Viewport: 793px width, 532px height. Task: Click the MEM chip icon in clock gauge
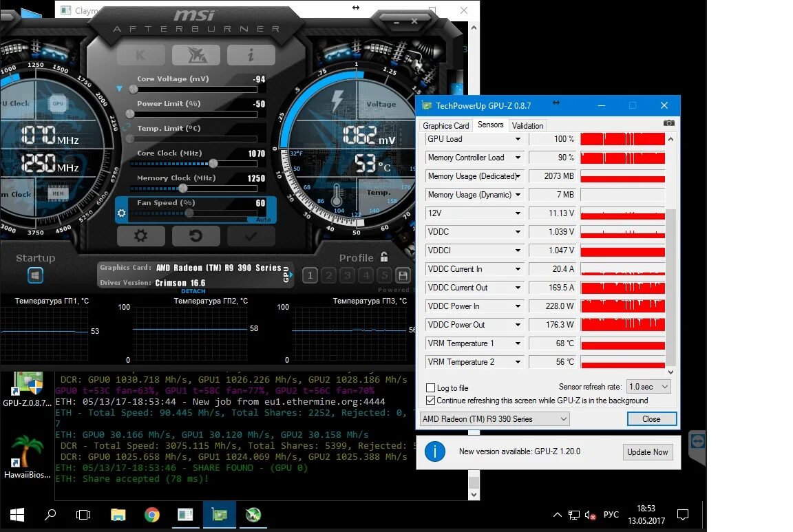58,193
